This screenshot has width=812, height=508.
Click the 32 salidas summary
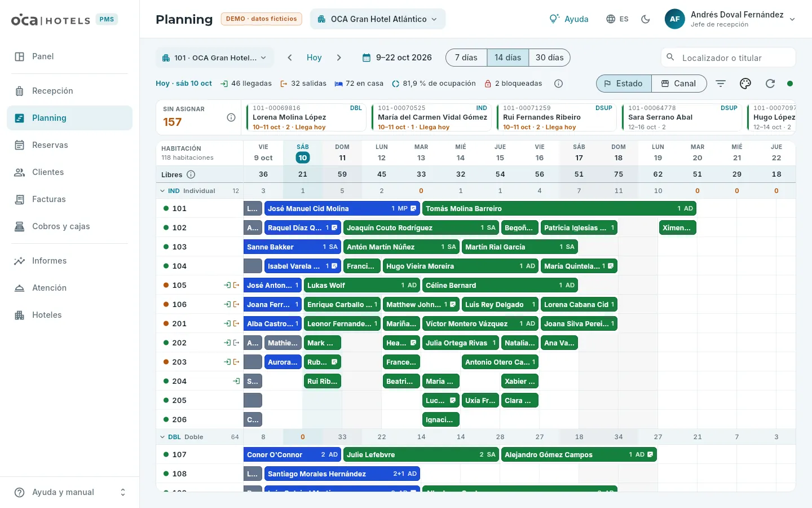303,84
